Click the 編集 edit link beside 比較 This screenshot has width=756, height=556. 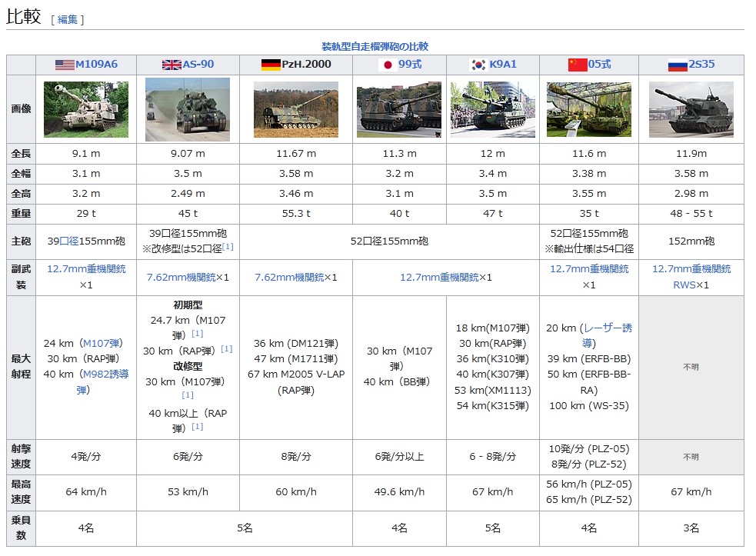point(68,19)
